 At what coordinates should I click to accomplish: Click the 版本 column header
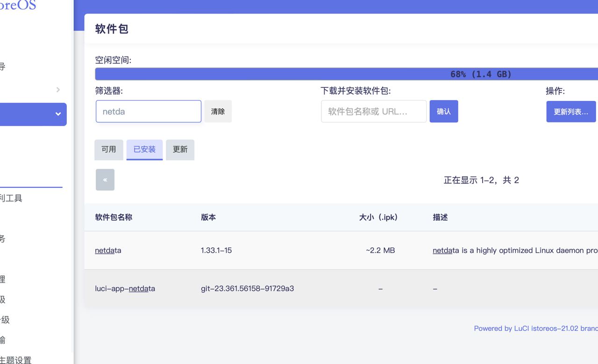click(x=208, y=217)
